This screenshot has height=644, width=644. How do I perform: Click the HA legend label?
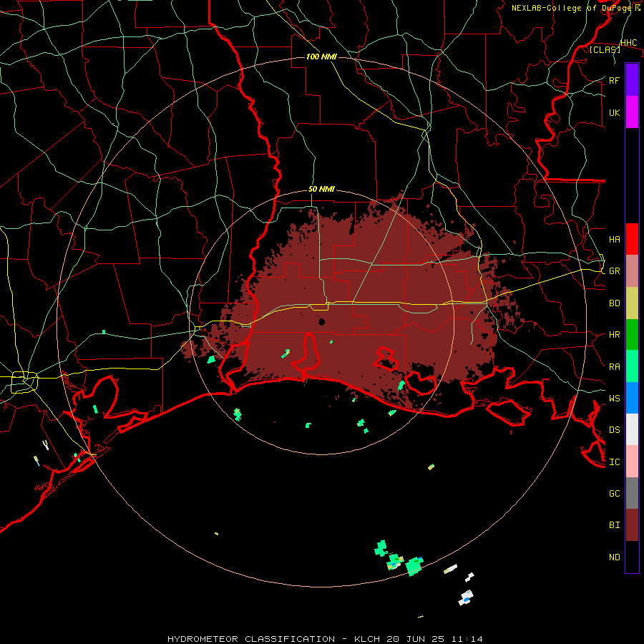(x=615, y=239)
